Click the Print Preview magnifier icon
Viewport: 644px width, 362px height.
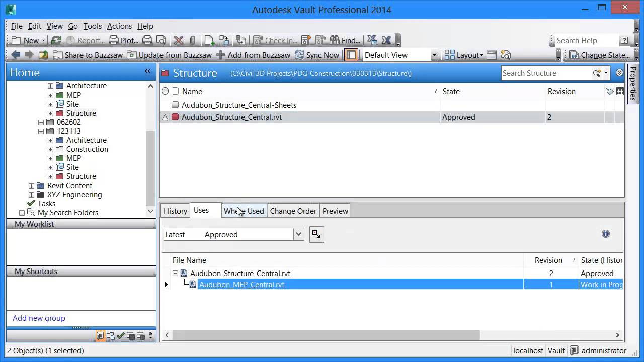pyautogui.click(x=161, y=40)
